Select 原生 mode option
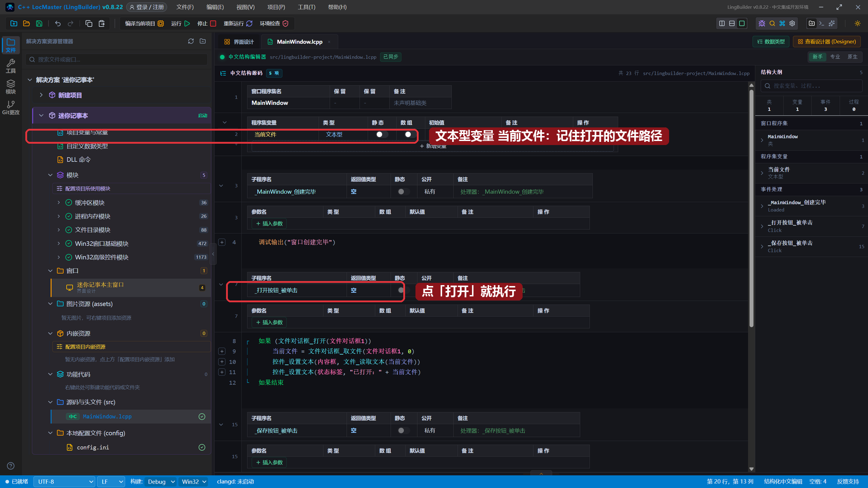868x488 pixels. (x=852, y=57)
